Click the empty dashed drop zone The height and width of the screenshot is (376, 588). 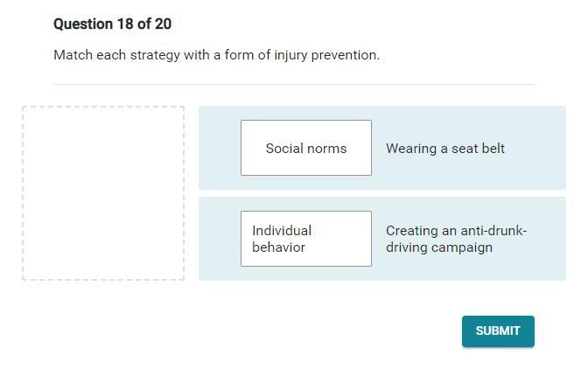point(103,193)
